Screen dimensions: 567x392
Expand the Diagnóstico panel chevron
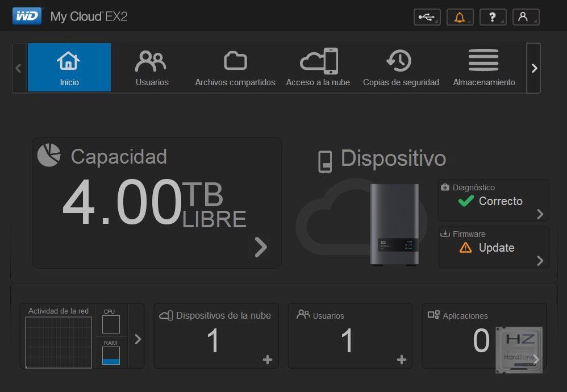tap(540, 214)
